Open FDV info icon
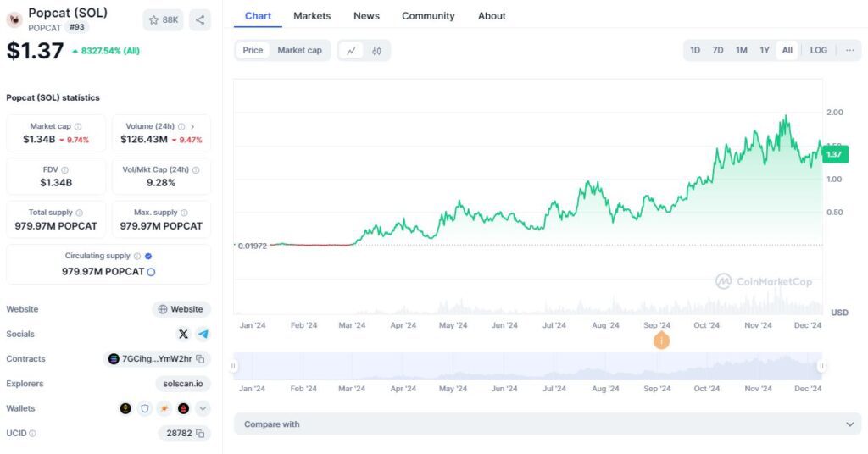The width and height of the screenshot is (868, 454). click(x=64, y=170)
